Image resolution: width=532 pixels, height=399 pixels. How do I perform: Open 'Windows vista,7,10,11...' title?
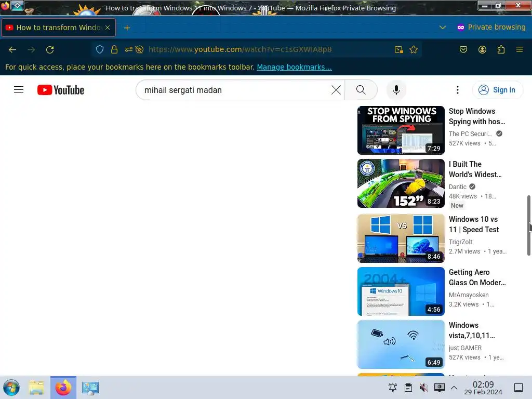(x=472, y=330)
